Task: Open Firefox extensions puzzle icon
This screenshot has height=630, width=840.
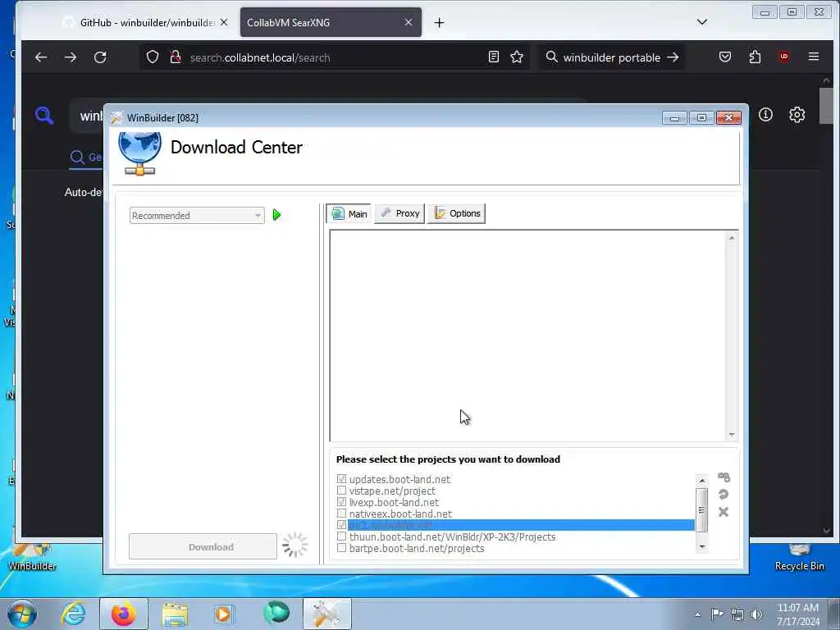Action: [755, 57]
